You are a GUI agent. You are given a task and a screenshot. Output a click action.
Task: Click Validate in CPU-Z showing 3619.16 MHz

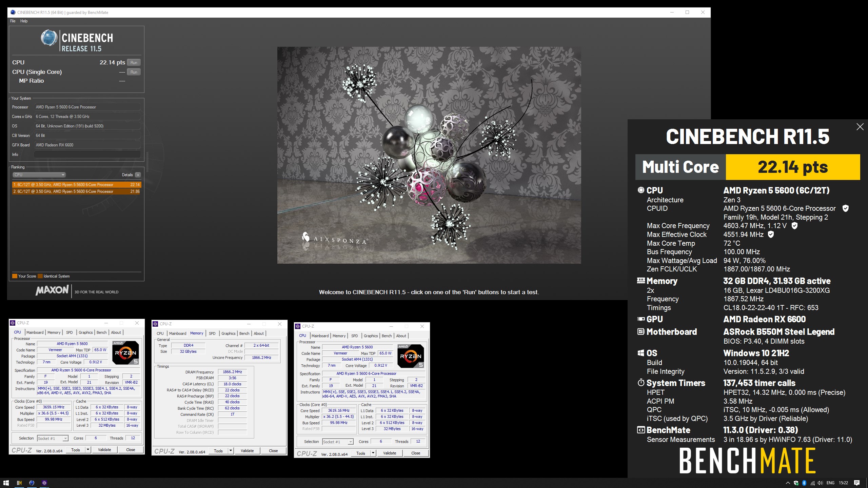pyautogui.click(x=390, y=453)
